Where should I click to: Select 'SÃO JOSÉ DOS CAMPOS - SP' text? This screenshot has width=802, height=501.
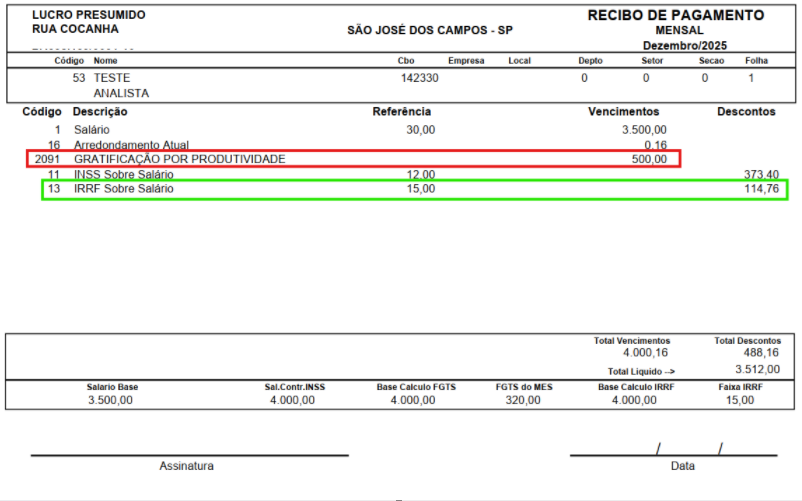point(430,30)
